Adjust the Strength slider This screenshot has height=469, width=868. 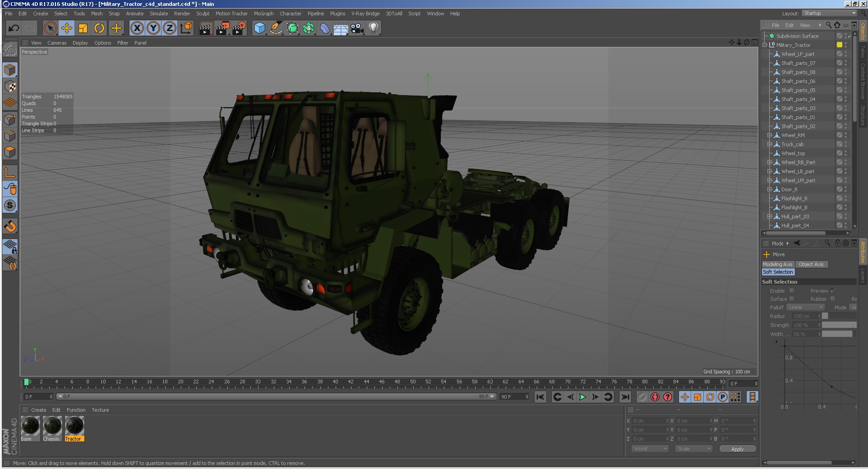point(839,325)
